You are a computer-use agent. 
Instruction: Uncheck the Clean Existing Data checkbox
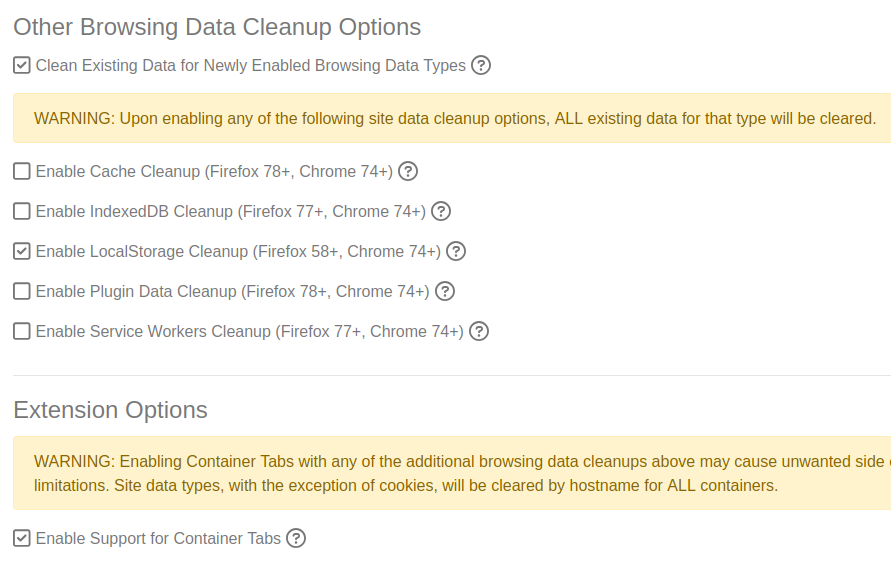coord(22,66)
